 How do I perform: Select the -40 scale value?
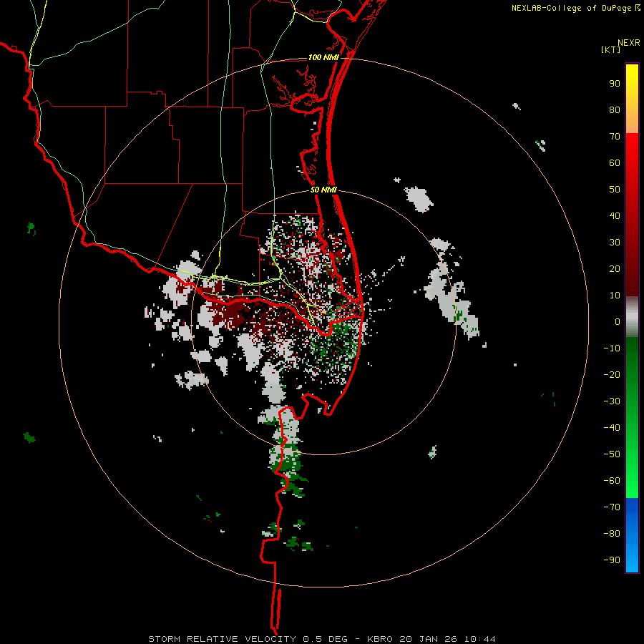click(612, 428)
